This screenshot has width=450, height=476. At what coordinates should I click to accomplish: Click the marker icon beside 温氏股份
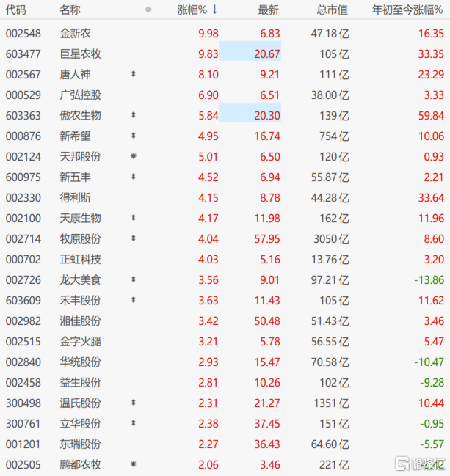click(x=133, y=403)
